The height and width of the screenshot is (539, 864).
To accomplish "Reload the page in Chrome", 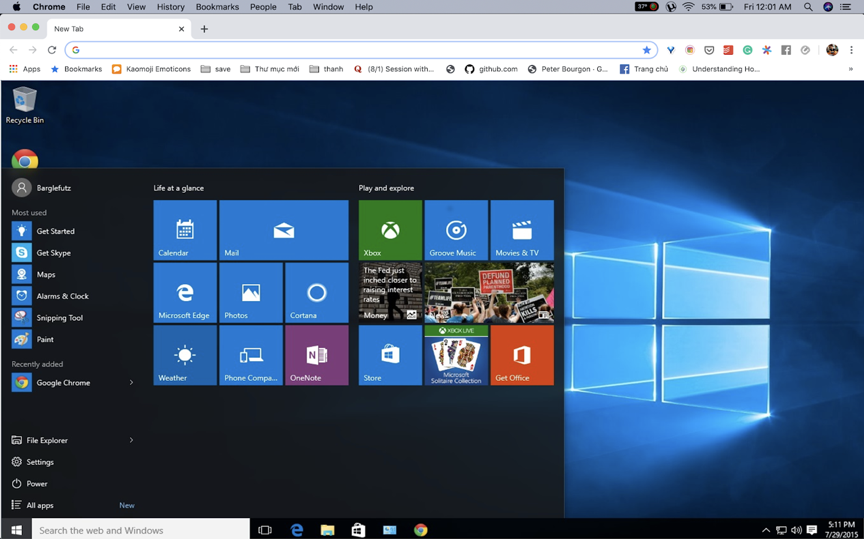I will click(52, 50).
